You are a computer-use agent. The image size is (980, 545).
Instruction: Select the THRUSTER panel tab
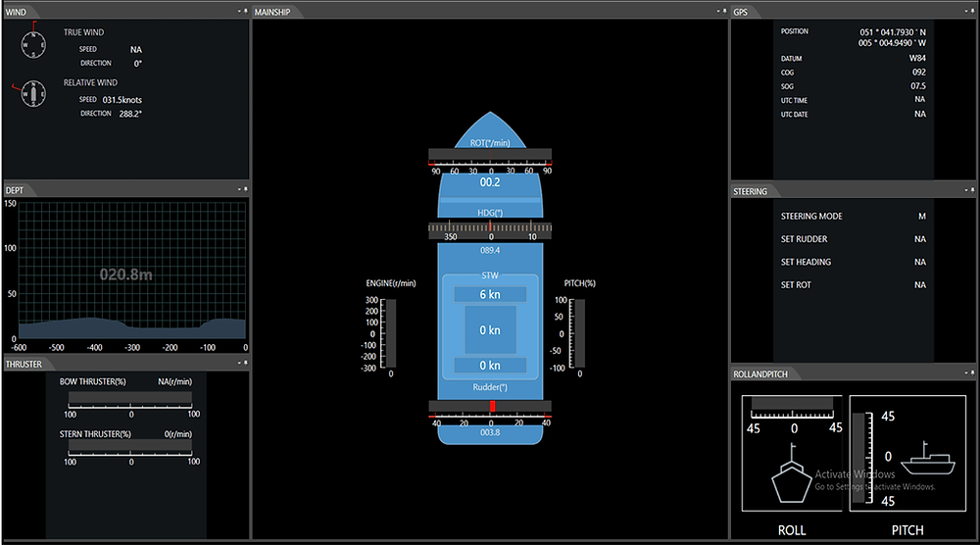click(24, 364)
